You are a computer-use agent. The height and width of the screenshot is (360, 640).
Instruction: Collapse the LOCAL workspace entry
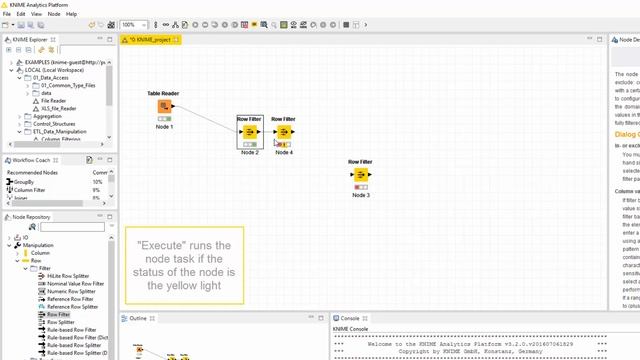click(11, 70)
